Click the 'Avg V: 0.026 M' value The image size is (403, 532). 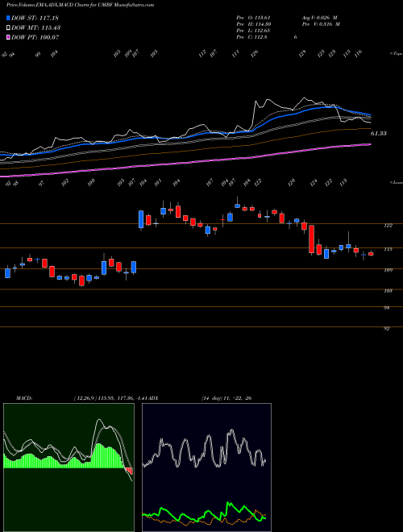click(319, 18)
